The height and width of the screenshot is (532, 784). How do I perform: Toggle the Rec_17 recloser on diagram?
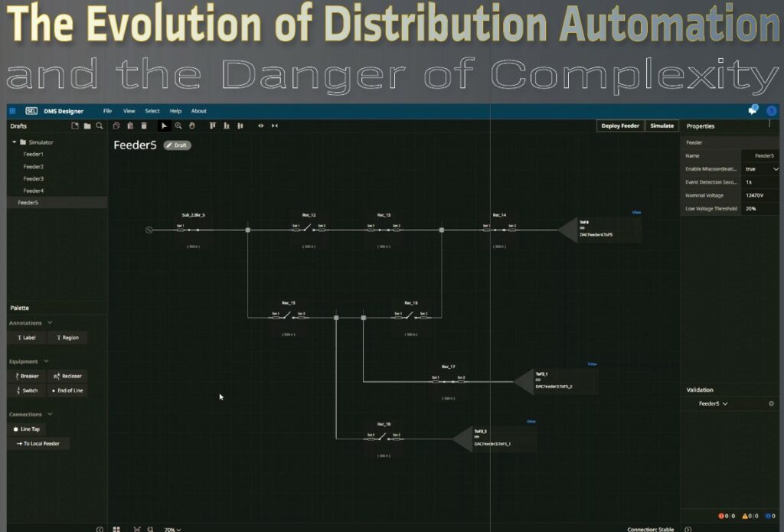tap(448, 380)
